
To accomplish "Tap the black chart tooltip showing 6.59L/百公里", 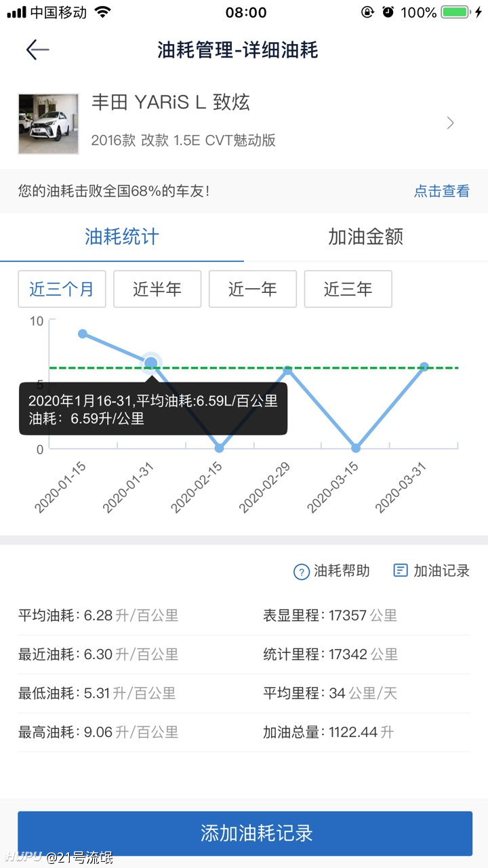I will coord(153,409).
